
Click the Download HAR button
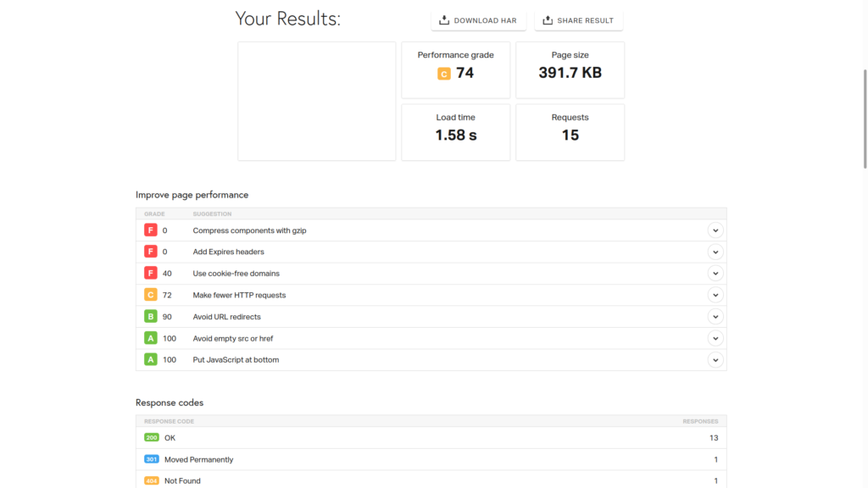(479, 20)
